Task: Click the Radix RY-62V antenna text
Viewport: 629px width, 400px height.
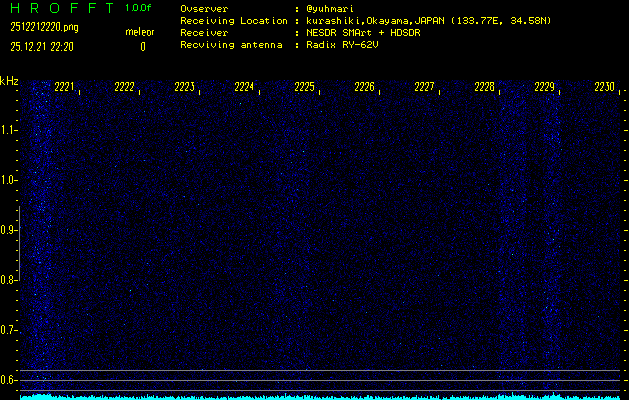Action: pyautogui.click(x=342, y=45)
